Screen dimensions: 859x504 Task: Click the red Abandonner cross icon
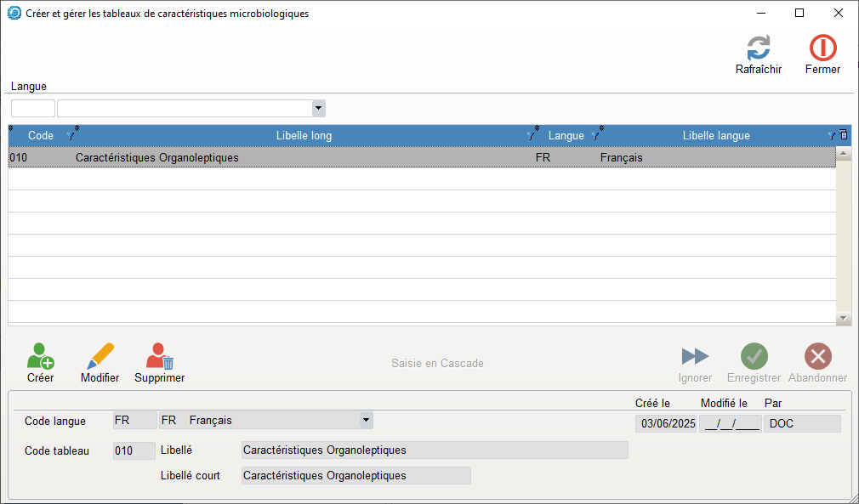[817, 356]
